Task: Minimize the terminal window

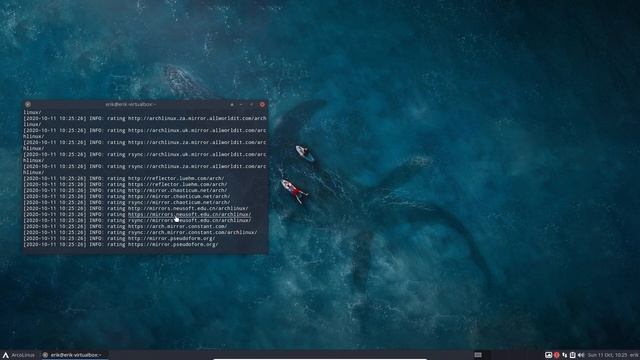Action: click(x=242, y=104)
